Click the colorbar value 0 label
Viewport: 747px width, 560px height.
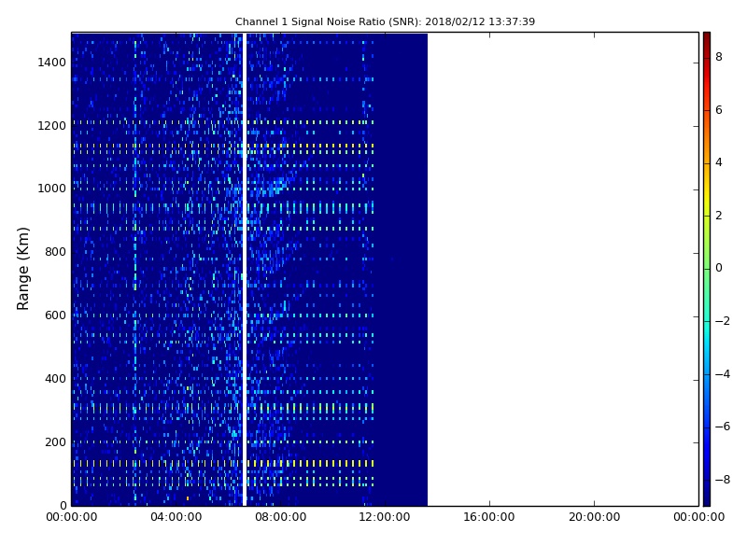coord(719,268)
